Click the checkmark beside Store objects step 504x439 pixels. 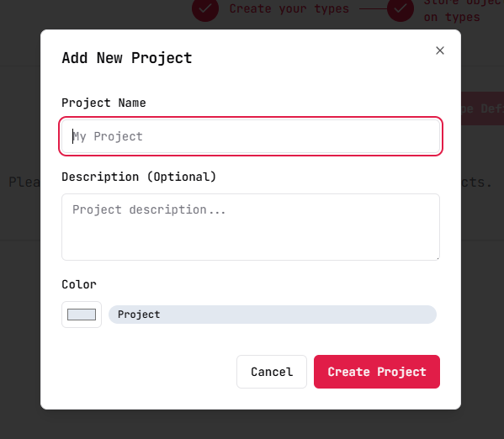pos(401,8)
